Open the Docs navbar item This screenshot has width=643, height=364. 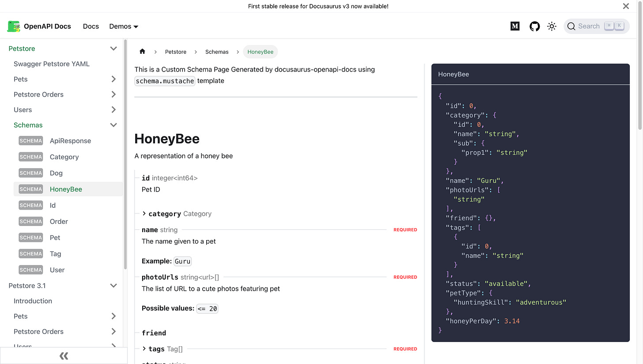[91, 26]
